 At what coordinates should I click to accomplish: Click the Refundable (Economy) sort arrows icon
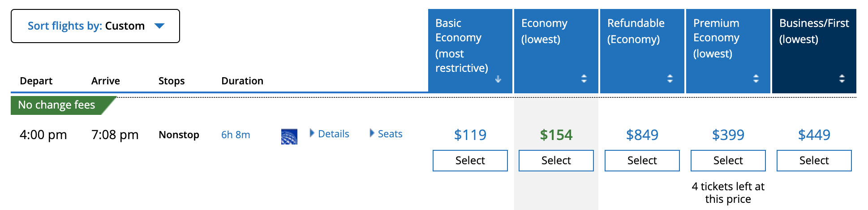[670, 79]
